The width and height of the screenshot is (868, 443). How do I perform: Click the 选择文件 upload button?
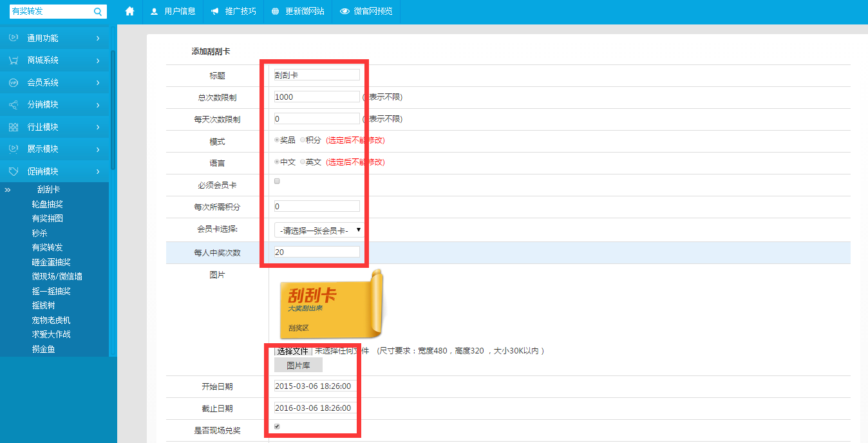pyautogui.click(x=292, y=351)
